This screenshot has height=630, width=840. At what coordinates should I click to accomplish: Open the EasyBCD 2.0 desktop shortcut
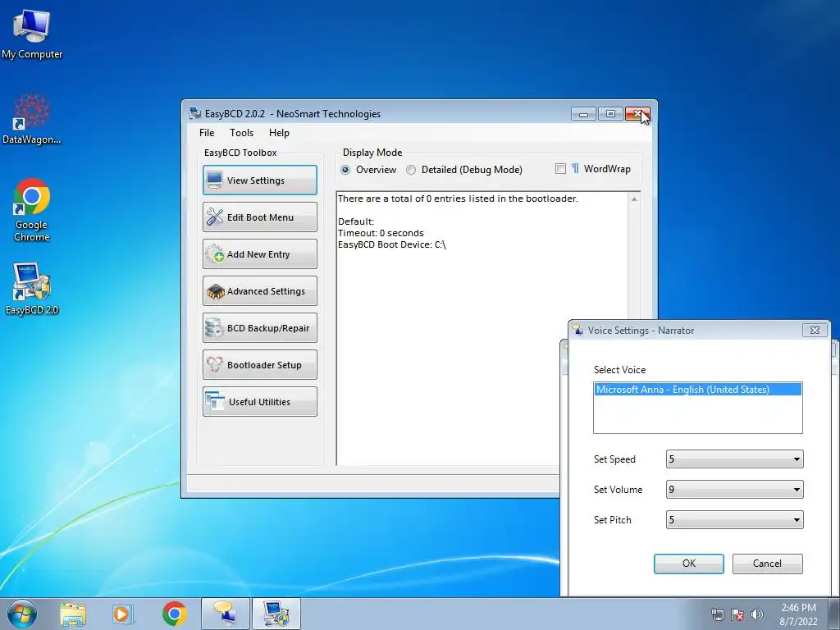click(x=32, y=288)
